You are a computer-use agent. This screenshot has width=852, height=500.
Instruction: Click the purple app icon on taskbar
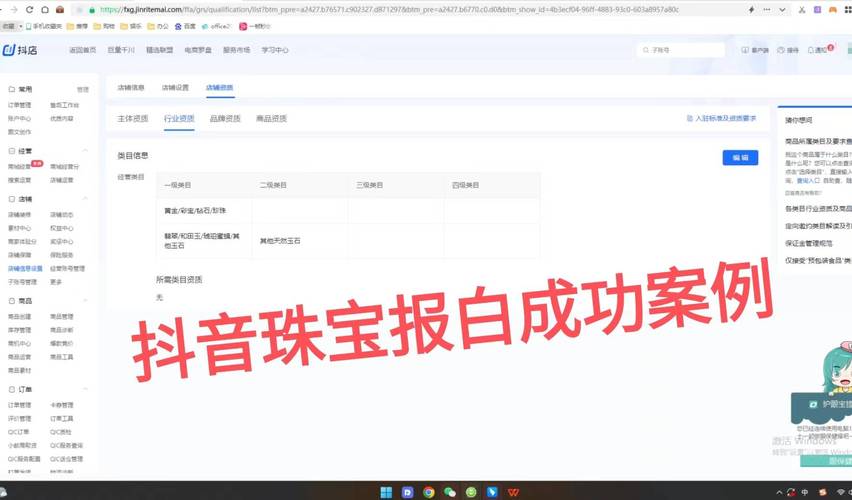pos(408,492)
